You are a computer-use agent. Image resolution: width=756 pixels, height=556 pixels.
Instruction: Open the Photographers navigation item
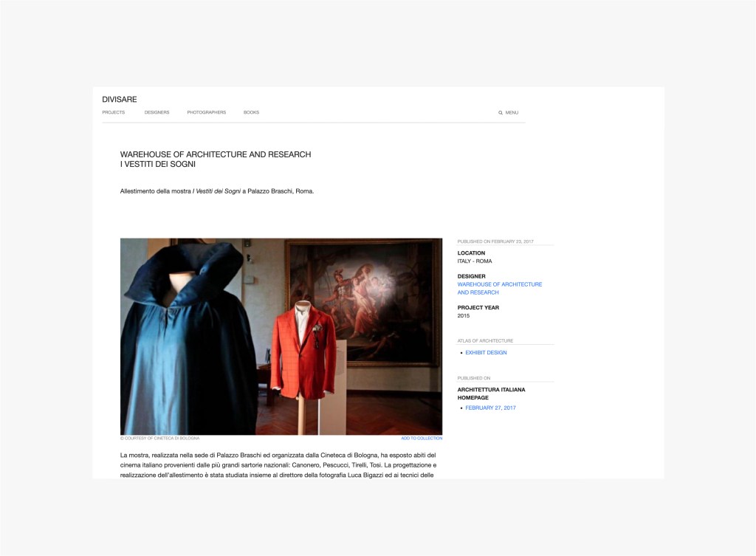tap(207, 112)
